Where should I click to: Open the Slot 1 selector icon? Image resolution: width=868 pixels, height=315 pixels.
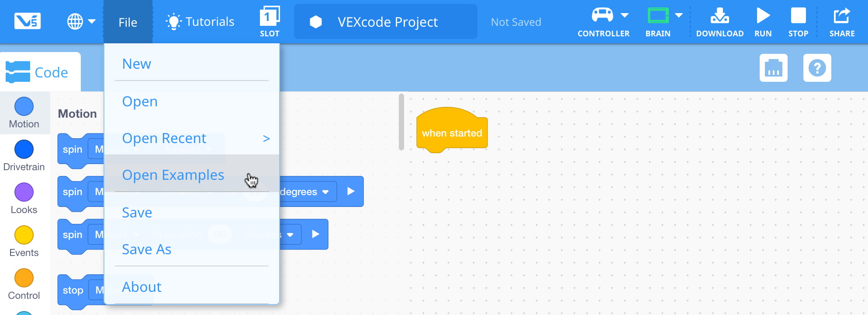pyautogui.click(x=270, y=16)
